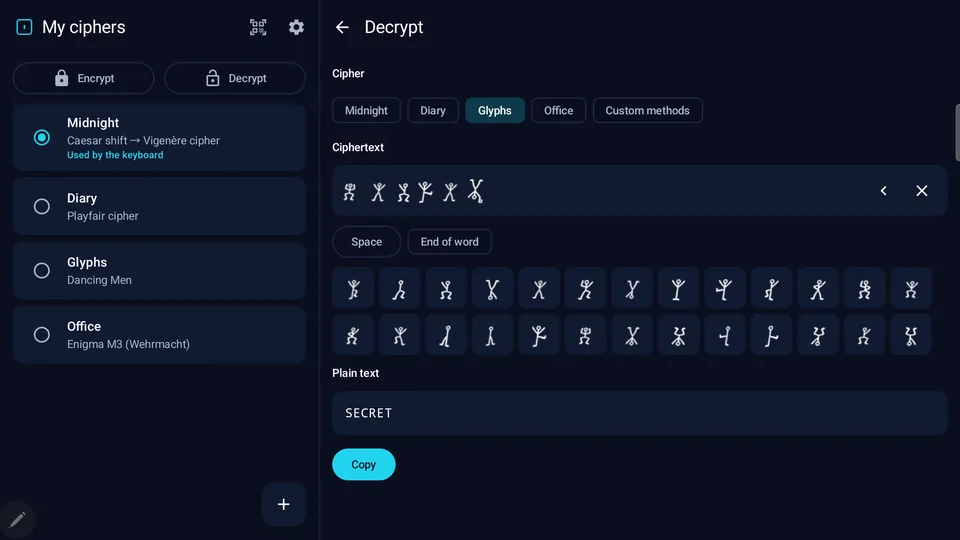Tap twelfth bottom-row glyph key (letter Y)
Screen dimensions: 960x540
click(x=864, y=336)
